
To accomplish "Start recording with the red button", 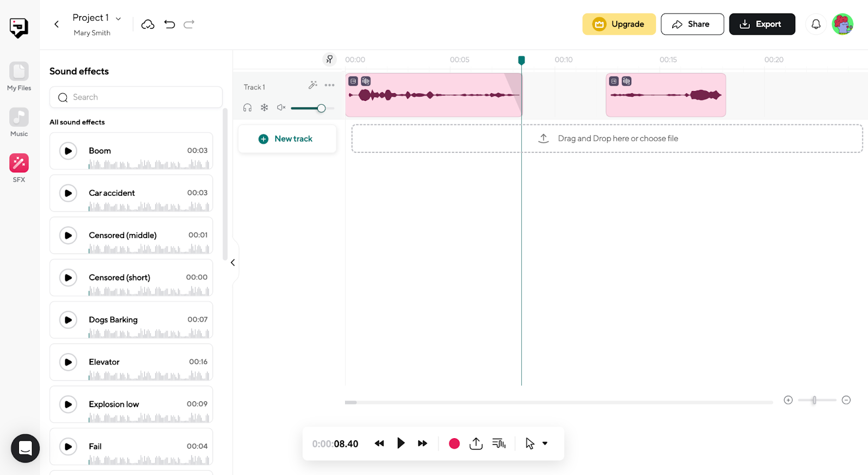I will coord(455,444).
